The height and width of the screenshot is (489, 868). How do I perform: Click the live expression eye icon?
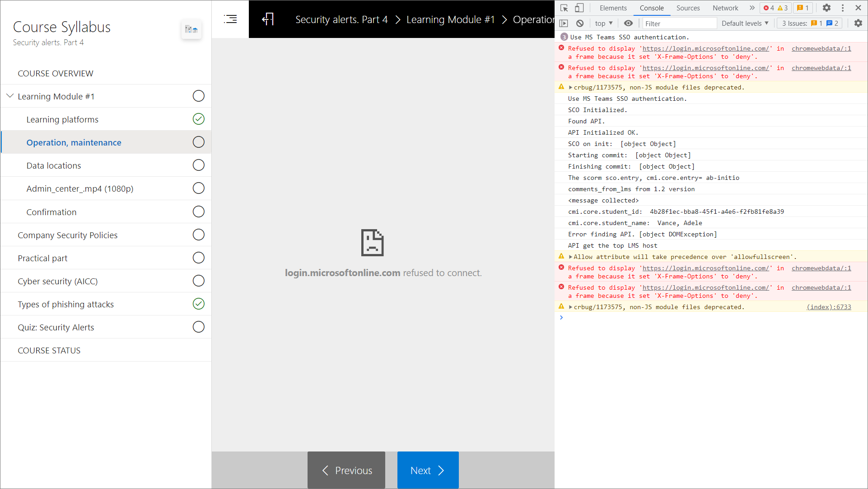pyautogui.click(x=628, y=23)
